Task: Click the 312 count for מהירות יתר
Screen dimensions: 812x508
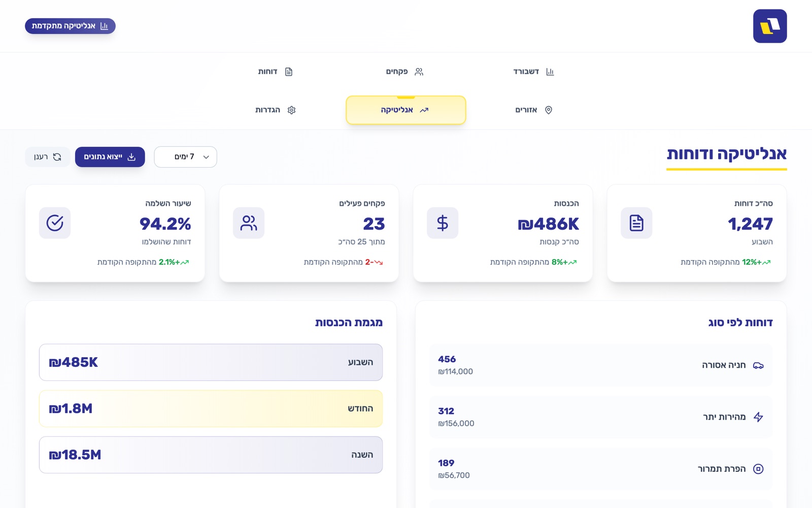Action: pos(446,411)
